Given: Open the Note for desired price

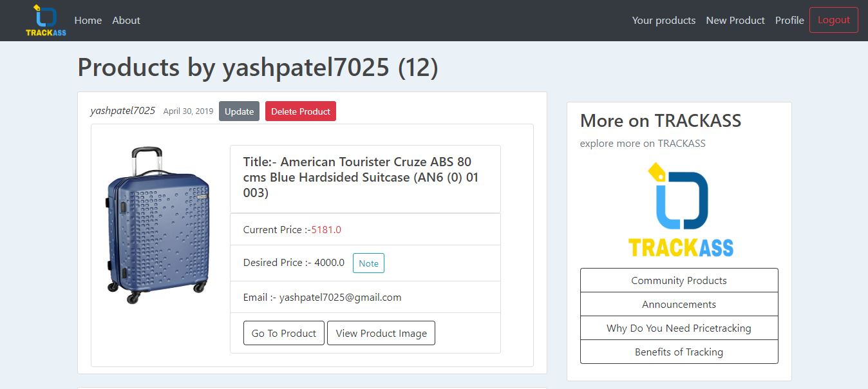Looking at the screenshot, I should (368, 263).
